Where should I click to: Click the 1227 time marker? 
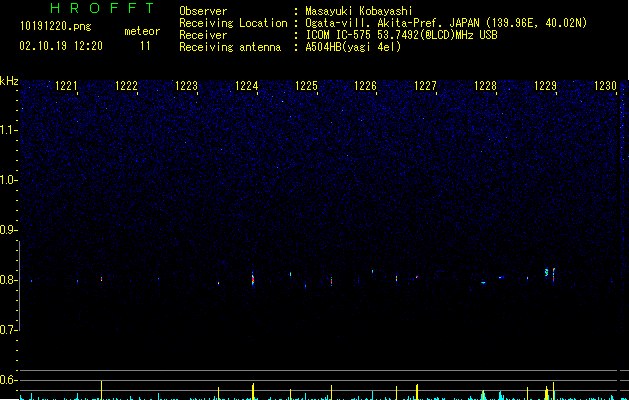tap(425, 86)
